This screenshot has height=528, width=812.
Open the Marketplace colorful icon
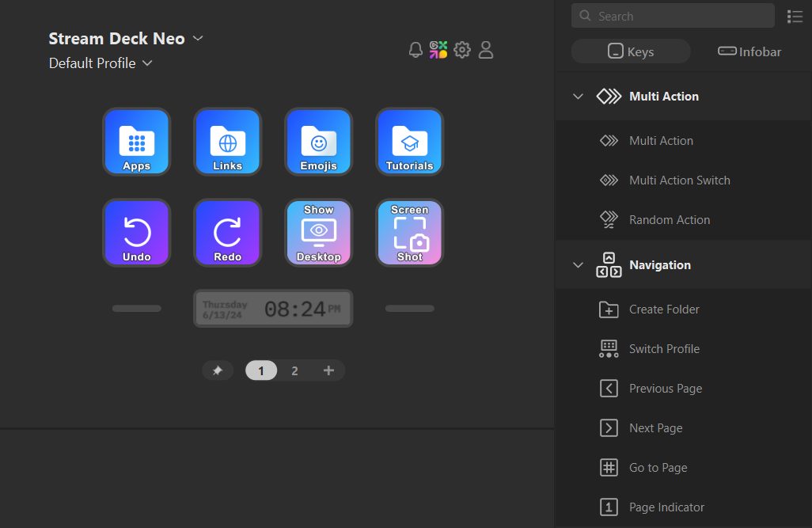438,51
